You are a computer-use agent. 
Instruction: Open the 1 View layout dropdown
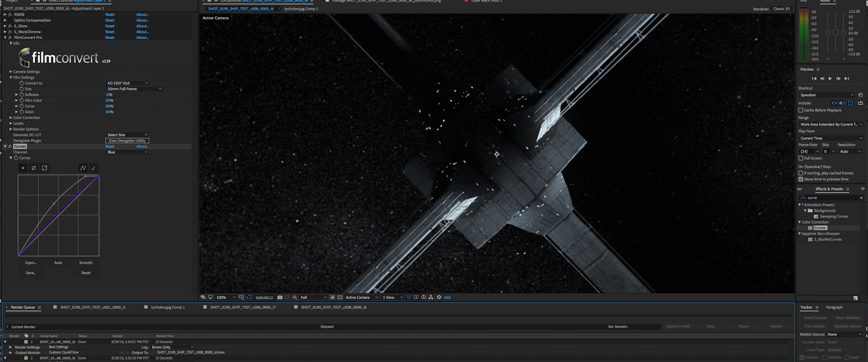point(392,298)
